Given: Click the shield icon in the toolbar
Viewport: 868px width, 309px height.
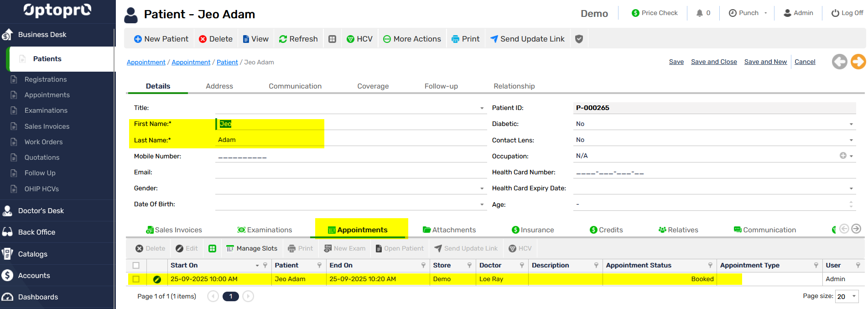Looking at the screenshot, I should [x=579, y=39].
